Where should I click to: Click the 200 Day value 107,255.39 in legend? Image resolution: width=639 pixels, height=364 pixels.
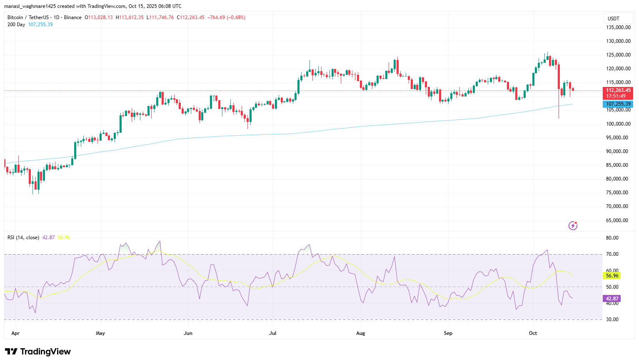[40, 25]
